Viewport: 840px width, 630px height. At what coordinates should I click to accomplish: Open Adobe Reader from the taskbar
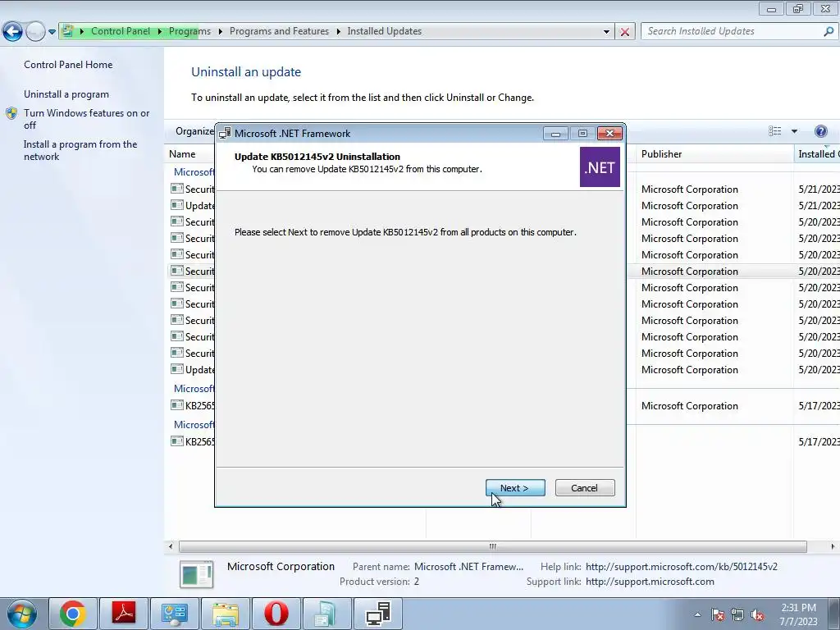click(x=124, y=614)
